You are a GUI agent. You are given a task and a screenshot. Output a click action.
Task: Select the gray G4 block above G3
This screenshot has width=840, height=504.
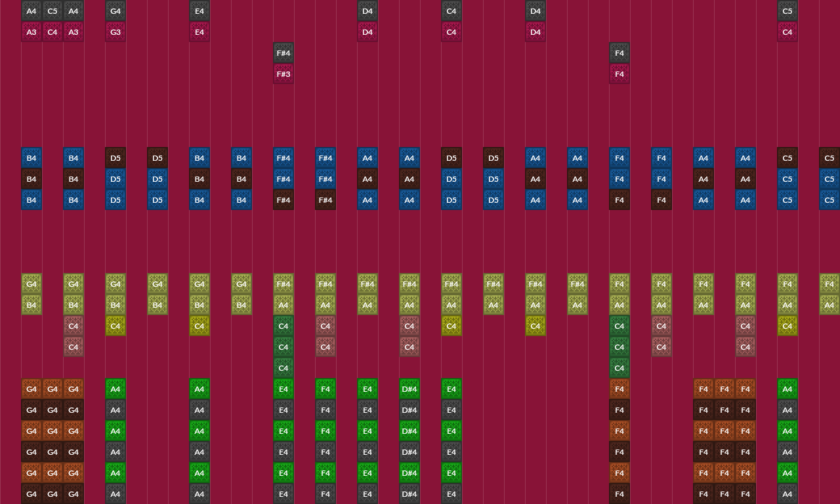(x=115, y=11)
